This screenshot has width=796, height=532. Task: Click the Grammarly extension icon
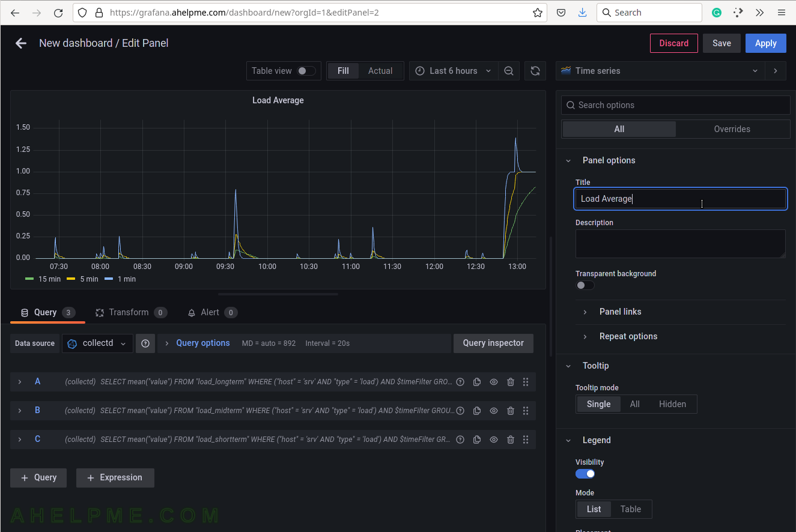[x=717, y=13]
